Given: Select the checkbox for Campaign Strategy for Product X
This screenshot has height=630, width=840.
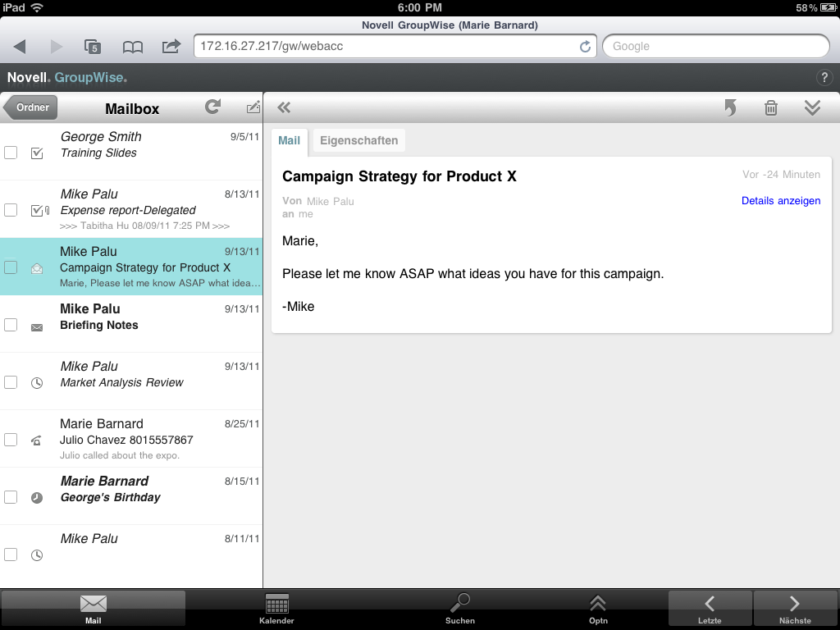Looking at the screenshot, I should pyautogui.click(x=11, y=267).
